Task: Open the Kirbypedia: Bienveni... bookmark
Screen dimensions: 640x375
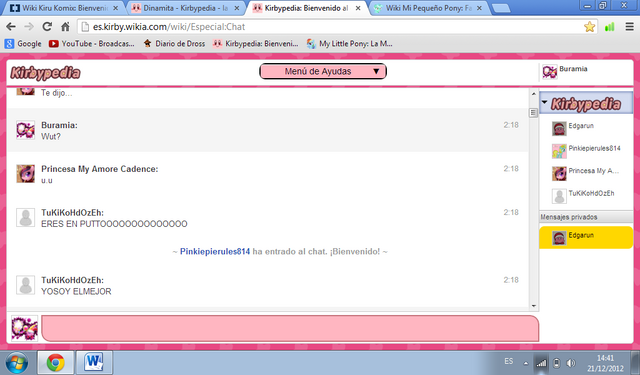Action: tap(256, 44)
